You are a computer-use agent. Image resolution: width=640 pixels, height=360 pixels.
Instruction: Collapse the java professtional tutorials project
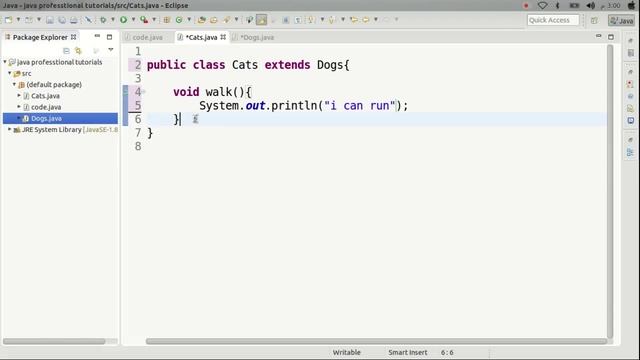[5, 62]
